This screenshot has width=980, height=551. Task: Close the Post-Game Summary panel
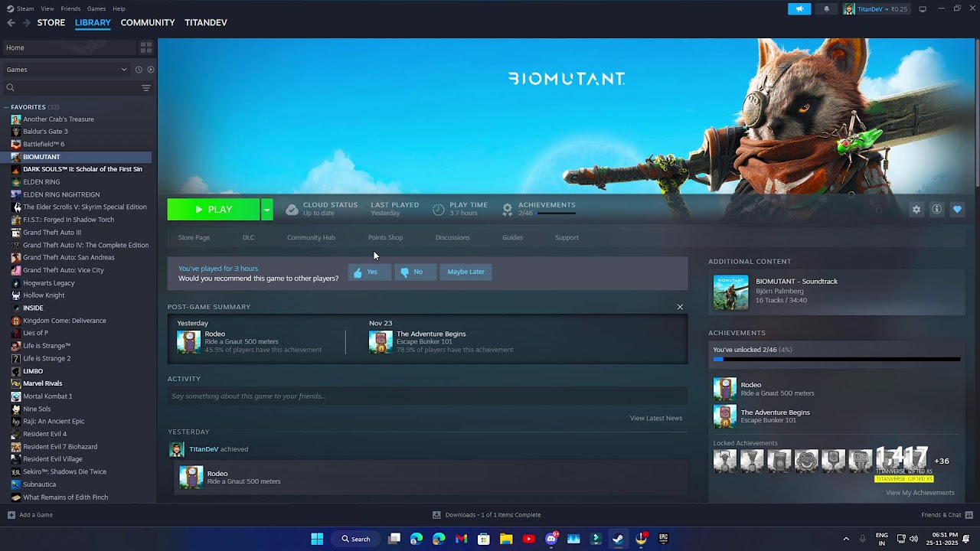click(x=680, y=307)
